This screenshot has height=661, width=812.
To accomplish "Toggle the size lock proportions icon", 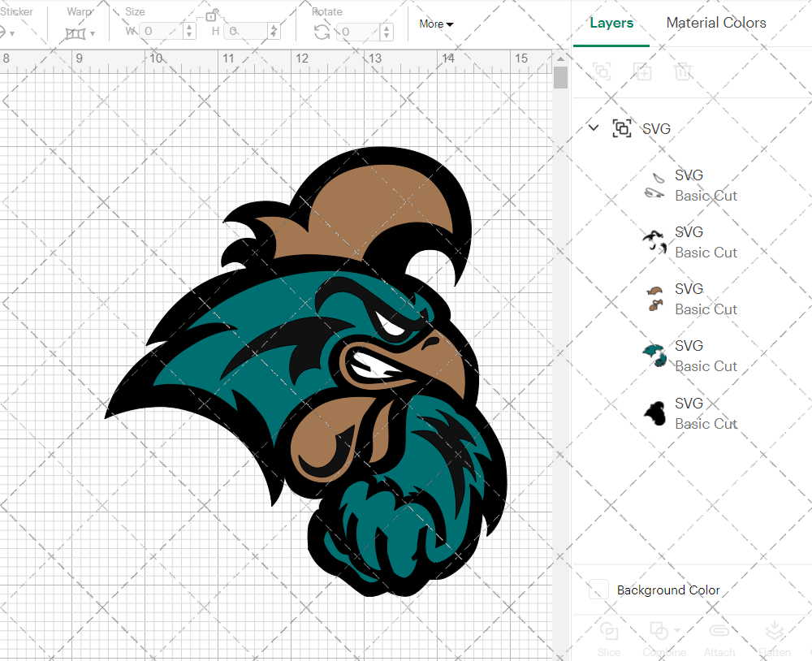I will [212, 15].
